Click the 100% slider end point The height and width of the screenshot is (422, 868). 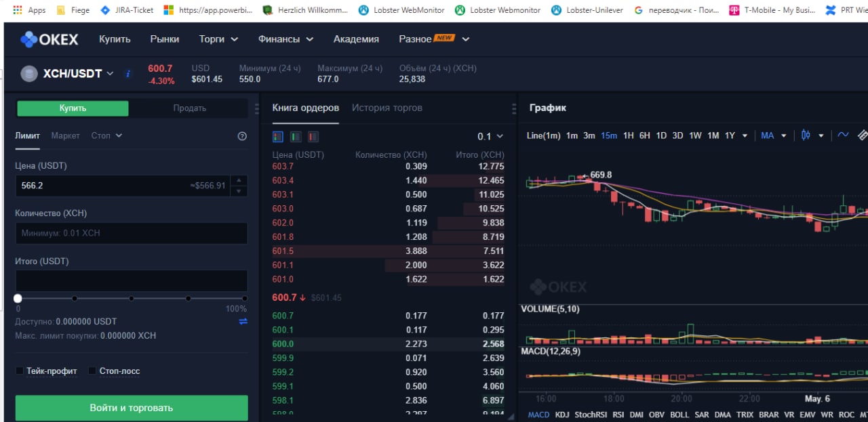(245, 298)
